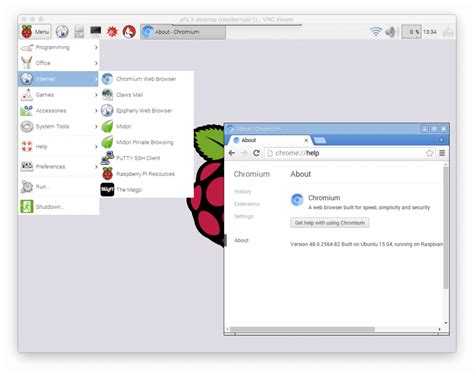Open the volume speaker icon in the panel

pos(390,32)
